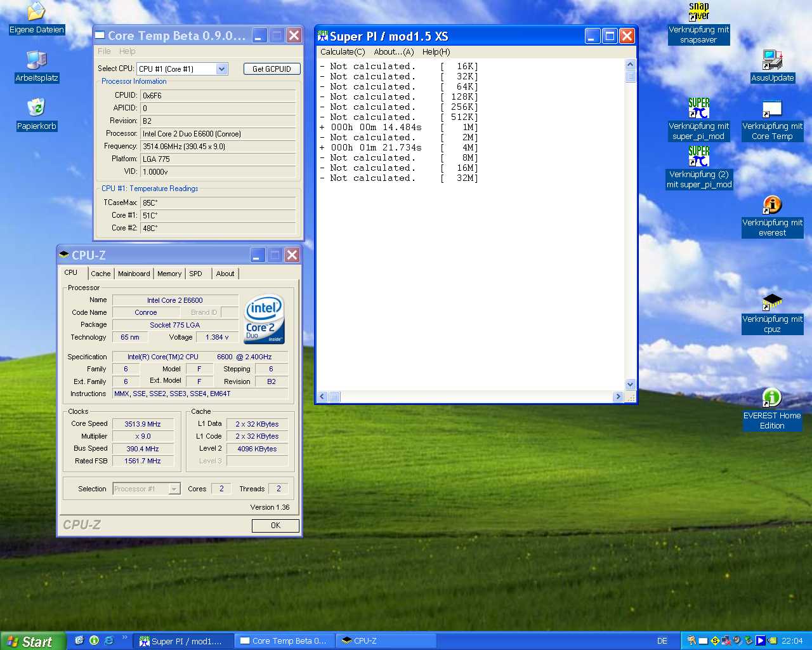
Task: Select the CPU tab in CPU-Z
Action: 71,272
